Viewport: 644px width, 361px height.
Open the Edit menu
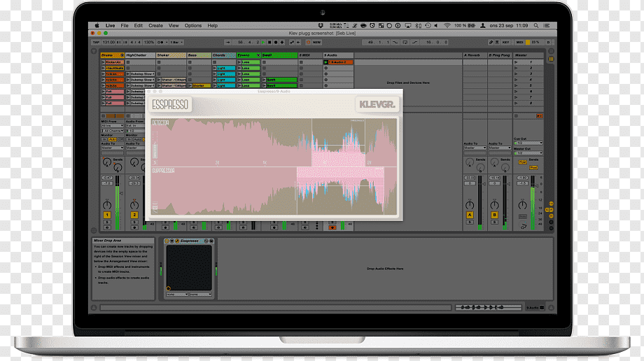point(139,25)
